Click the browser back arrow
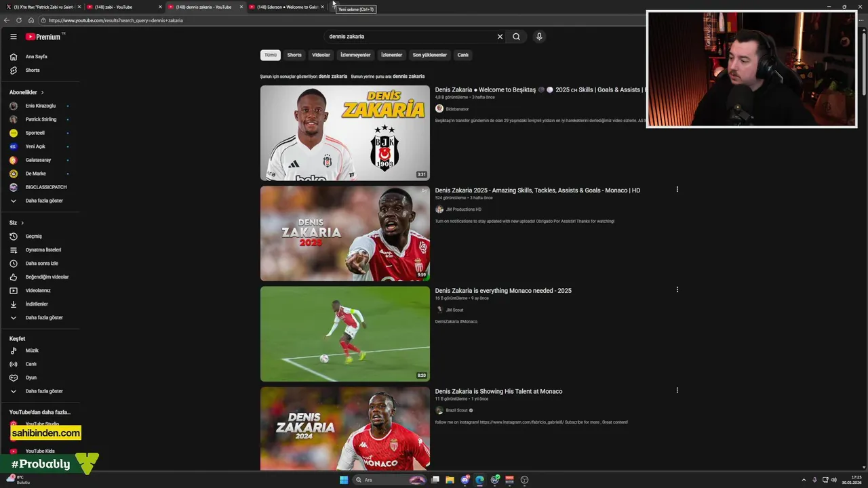The width and height of the screenshot is (868, 488). 7,20
